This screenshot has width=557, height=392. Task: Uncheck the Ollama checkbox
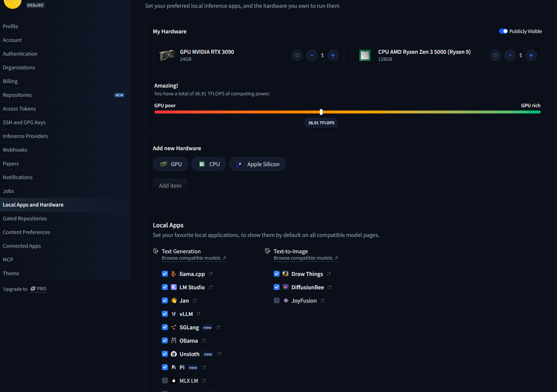165,340
